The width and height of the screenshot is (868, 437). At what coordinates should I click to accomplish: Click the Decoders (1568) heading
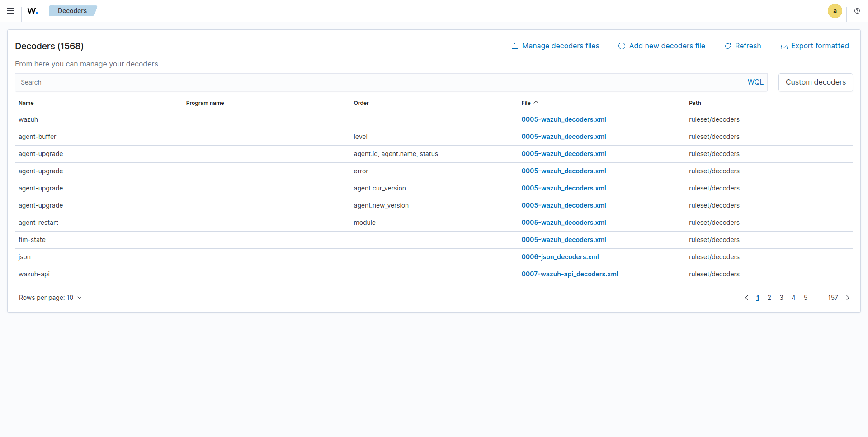click(x=49, y=46)
